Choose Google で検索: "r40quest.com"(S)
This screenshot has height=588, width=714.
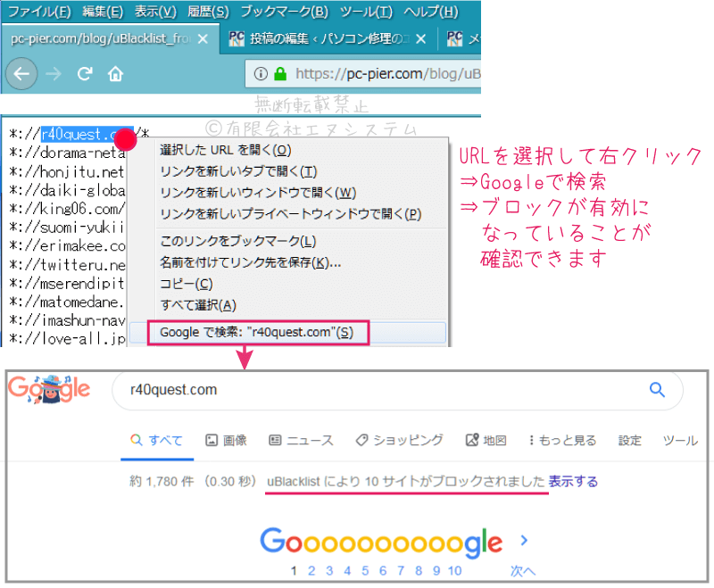tap(287, 333)
